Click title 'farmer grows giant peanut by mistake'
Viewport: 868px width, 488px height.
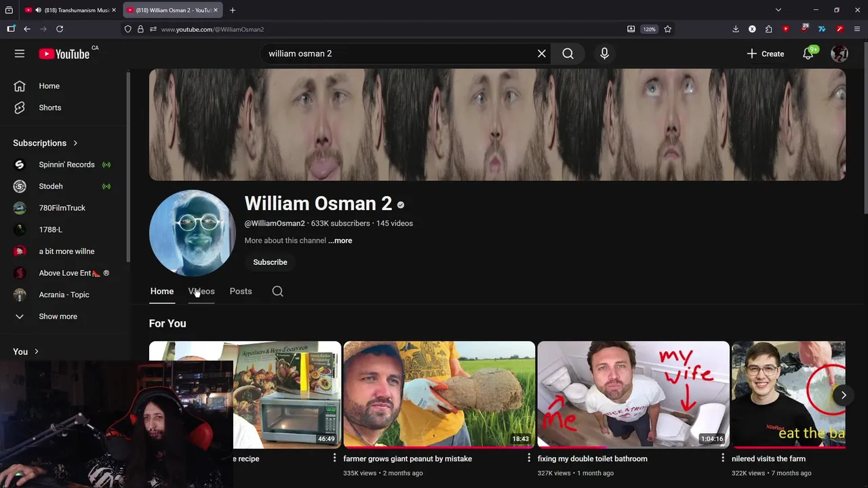408,459
